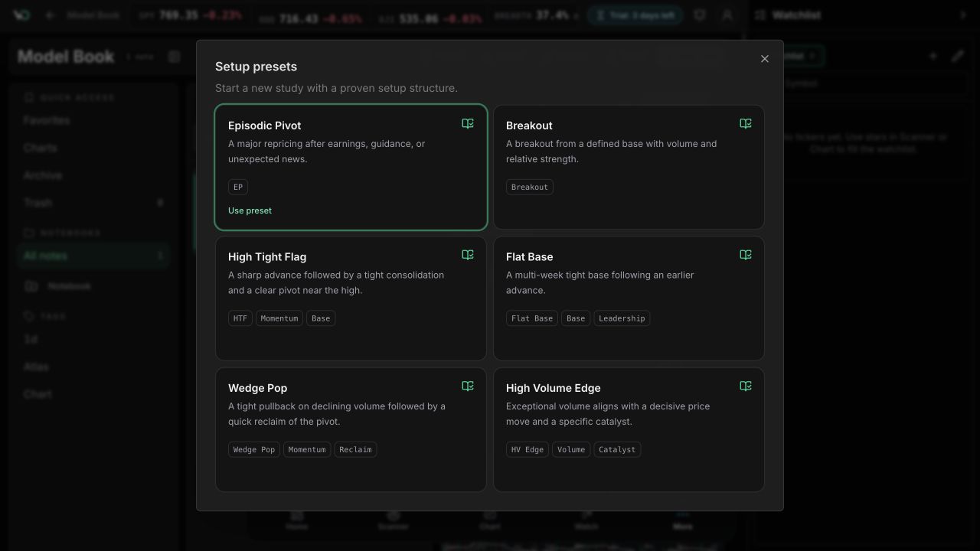Image resolution: width=980 pixels, height=551 pixels.
Task: Select the Flat Base preset title
Action: 529,257
